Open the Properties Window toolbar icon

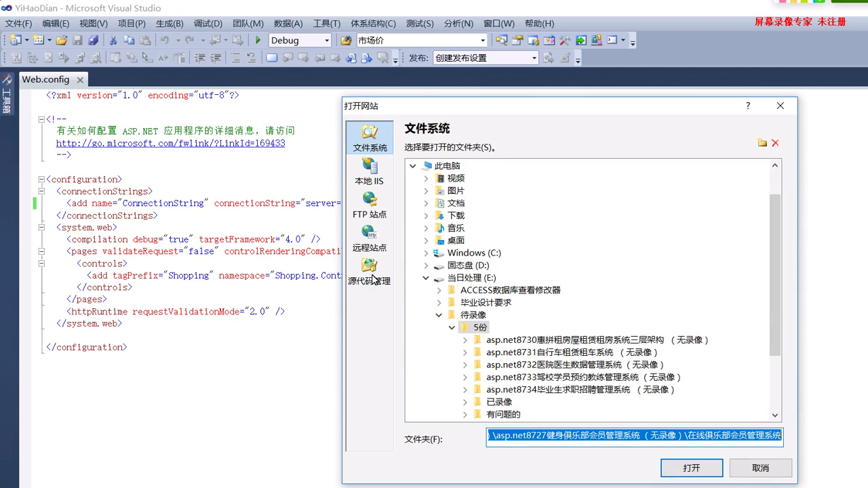pos(517,40)
